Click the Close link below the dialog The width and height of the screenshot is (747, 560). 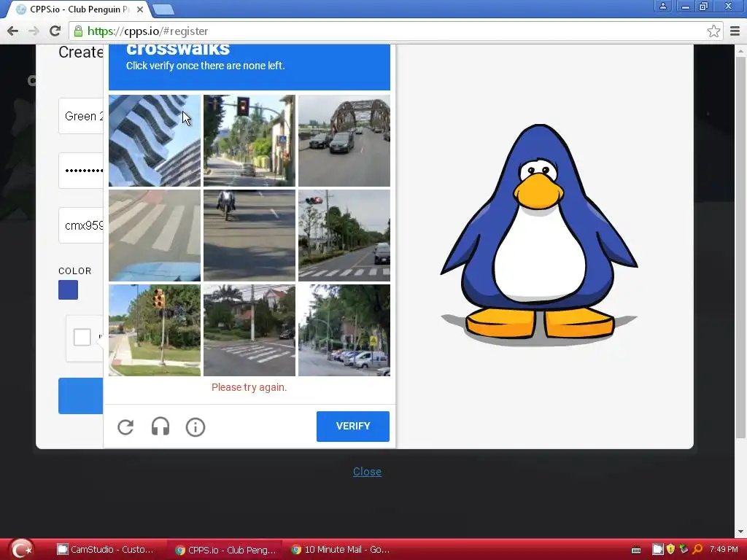point(367,472)
